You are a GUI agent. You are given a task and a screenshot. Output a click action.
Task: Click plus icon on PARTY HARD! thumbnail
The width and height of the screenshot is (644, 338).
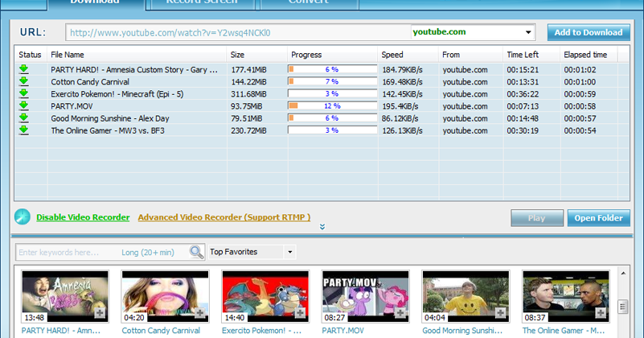point(100,313)
